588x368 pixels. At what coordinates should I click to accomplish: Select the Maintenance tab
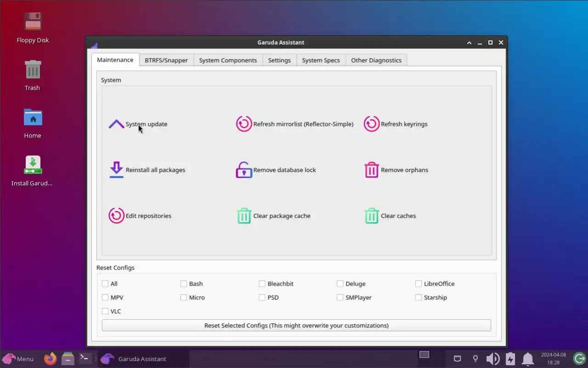pos(115,60)
